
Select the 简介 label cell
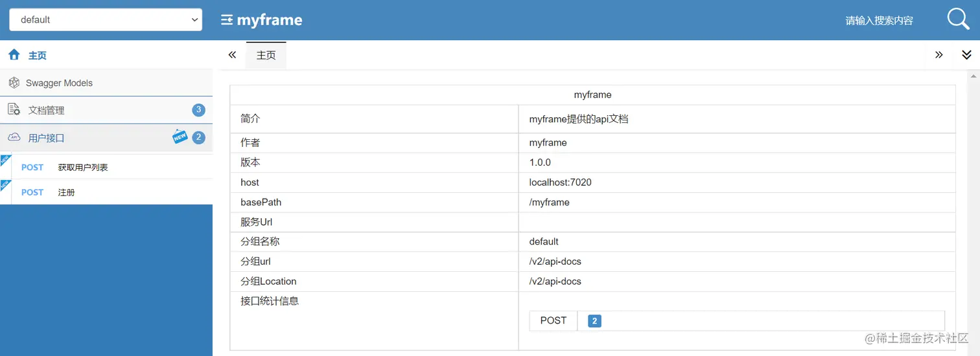374,119
